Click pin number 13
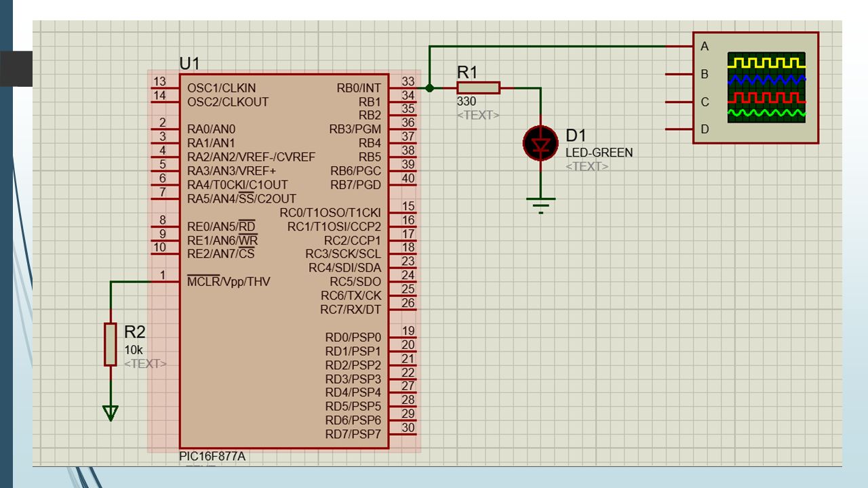The width and height of the screenshot is (868, 488). 159,81
